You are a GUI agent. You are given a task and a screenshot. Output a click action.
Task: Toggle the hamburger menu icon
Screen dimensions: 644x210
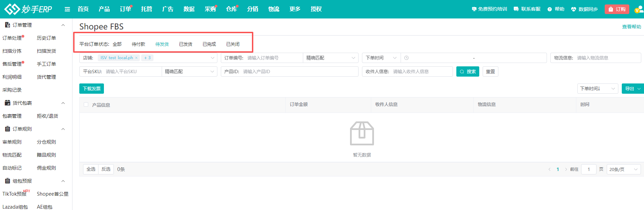click(x=67, y=9)
